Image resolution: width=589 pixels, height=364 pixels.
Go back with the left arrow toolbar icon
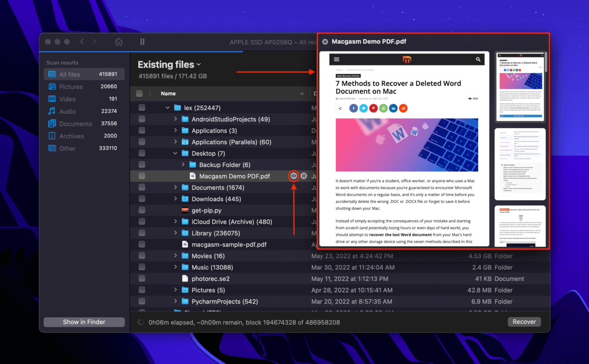coord(82,42)
